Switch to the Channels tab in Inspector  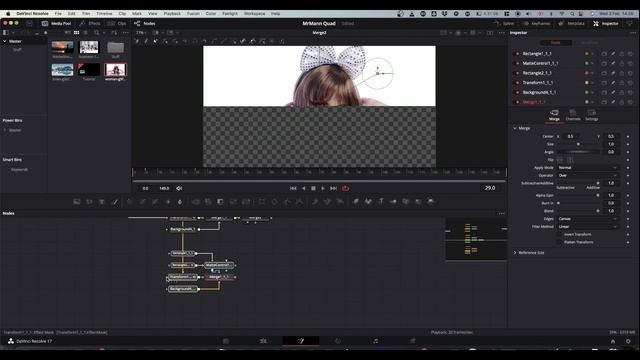pos(573,115)
